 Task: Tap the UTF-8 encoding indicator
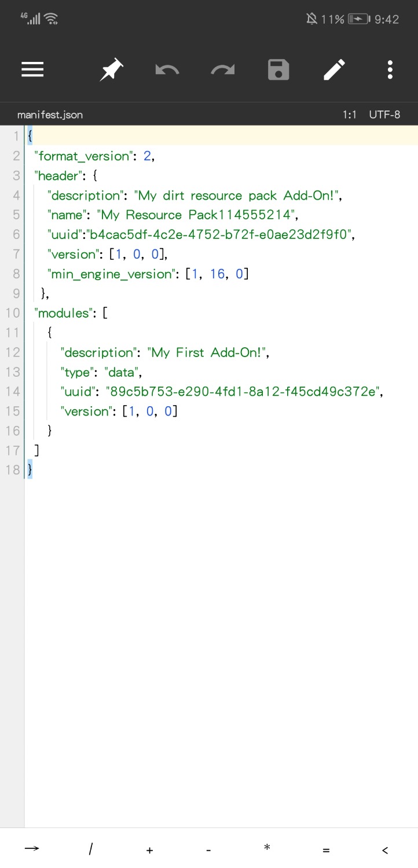click(x=384, y=115)
